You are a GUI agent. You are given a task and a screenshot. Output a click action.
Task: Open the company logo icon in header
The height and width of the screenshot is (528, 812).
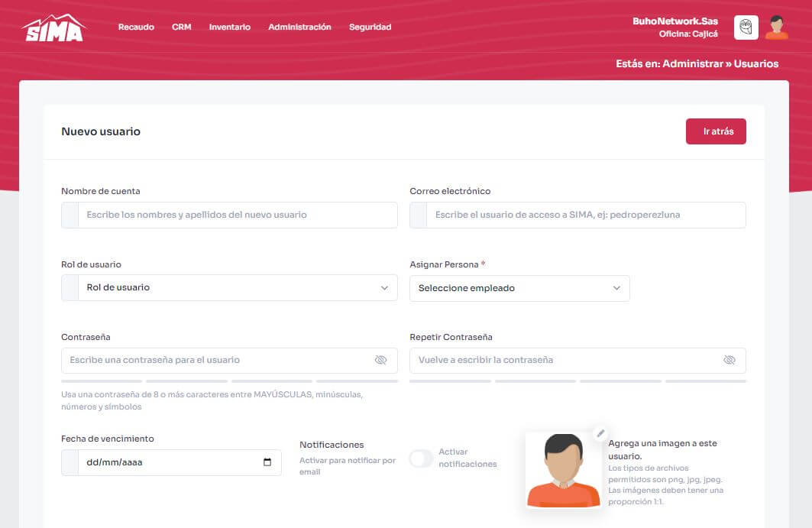(746, 28)
